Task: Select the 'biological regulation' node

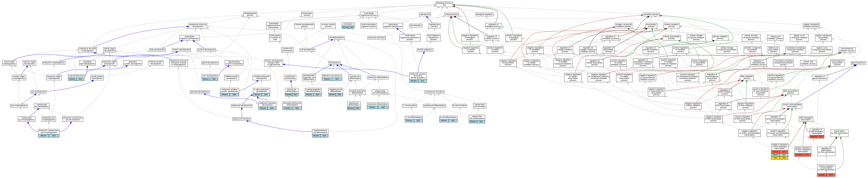Action: (x=484, y=14)
